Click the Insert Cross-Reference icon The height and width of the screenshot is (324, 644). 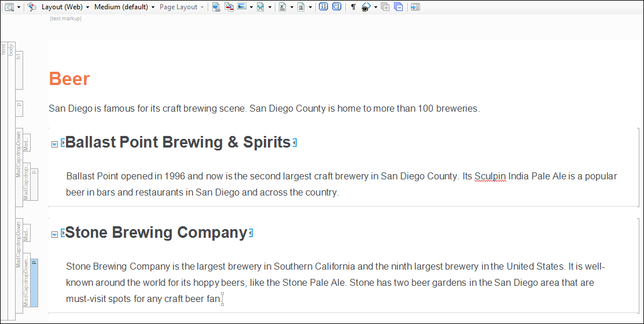click(229, 7)
